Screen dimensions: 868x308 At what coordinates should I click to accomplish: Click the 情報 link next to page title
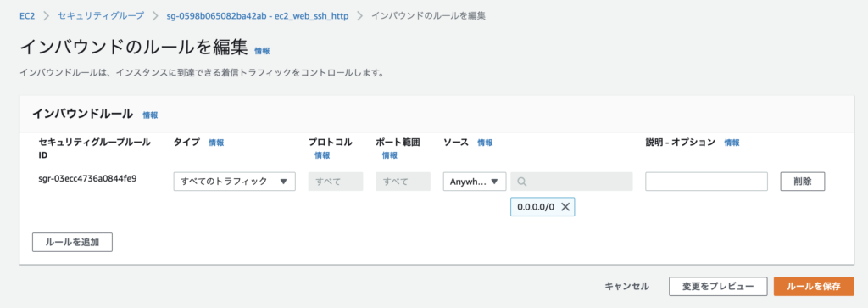(262, 51)
